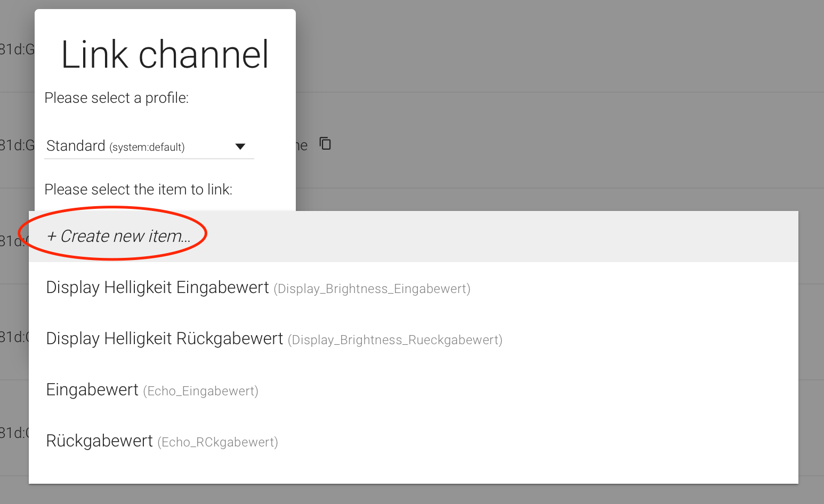Open the profile dropdown arrow

click(x=240, y=147)
